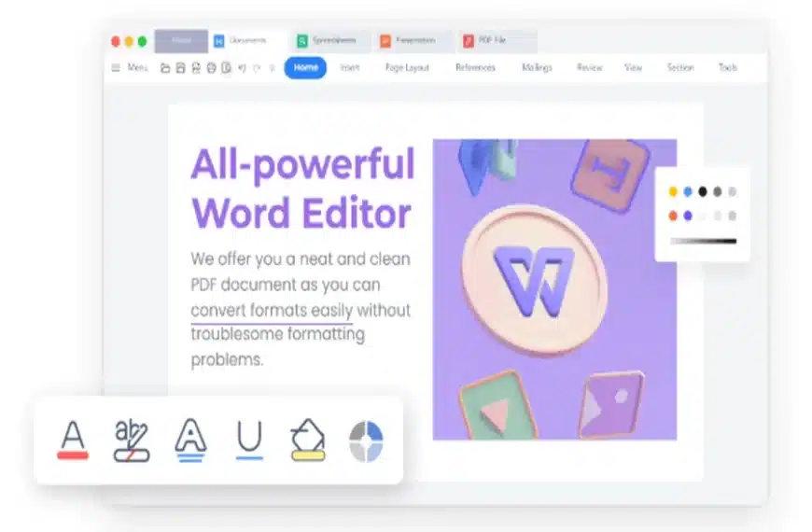
Task: Select the red font color A icon
Action: pos(73,440)
